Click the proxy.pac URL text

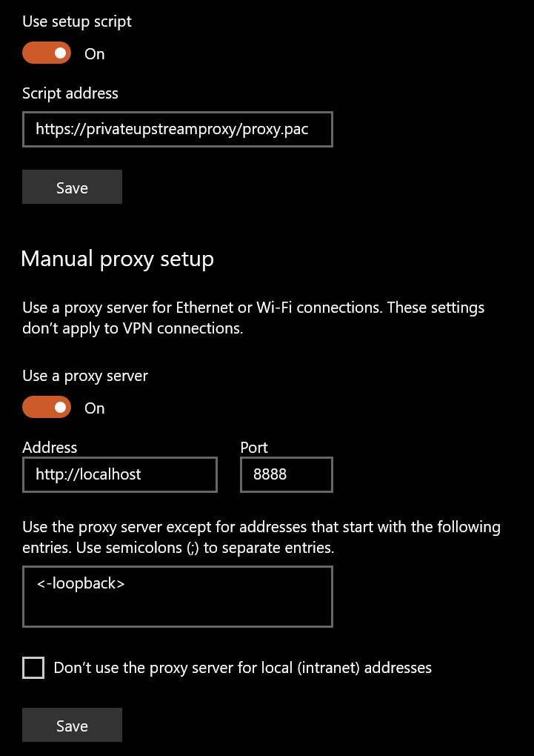click(172, 129)
